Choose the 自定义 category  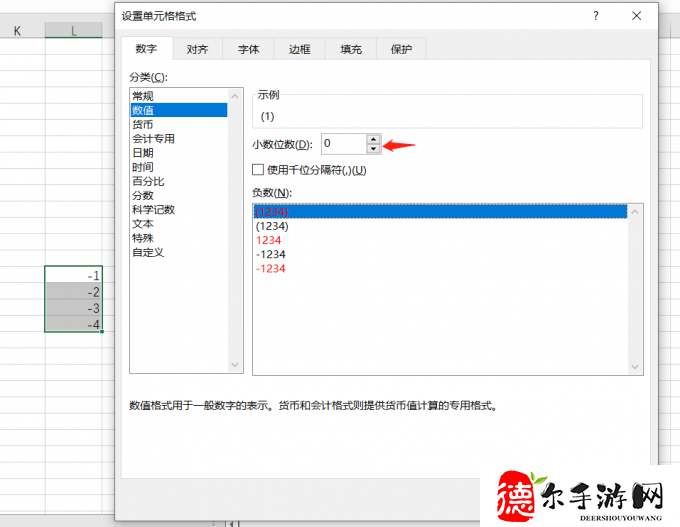[179, 252]
